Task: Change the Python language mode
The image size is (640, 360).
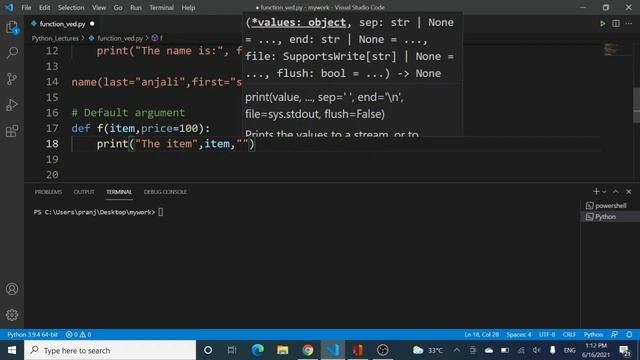Action: click(593, 334)
